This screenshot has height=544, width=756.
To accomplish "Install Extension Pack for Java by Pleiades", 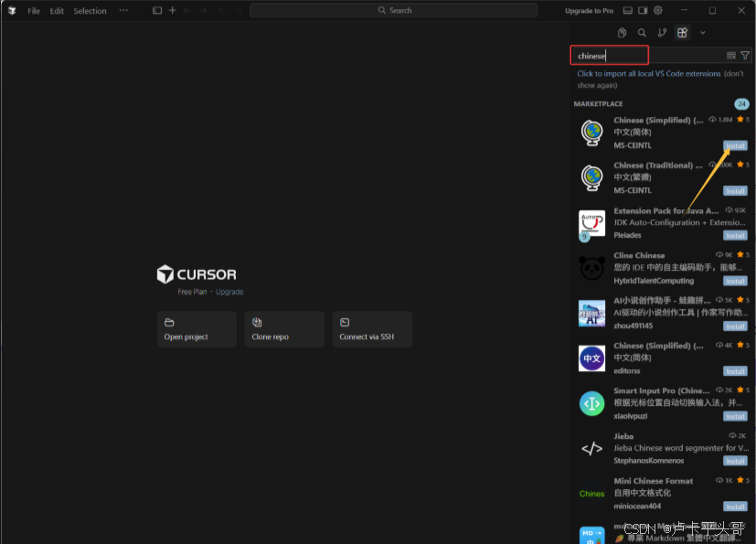I will [735, 236].
